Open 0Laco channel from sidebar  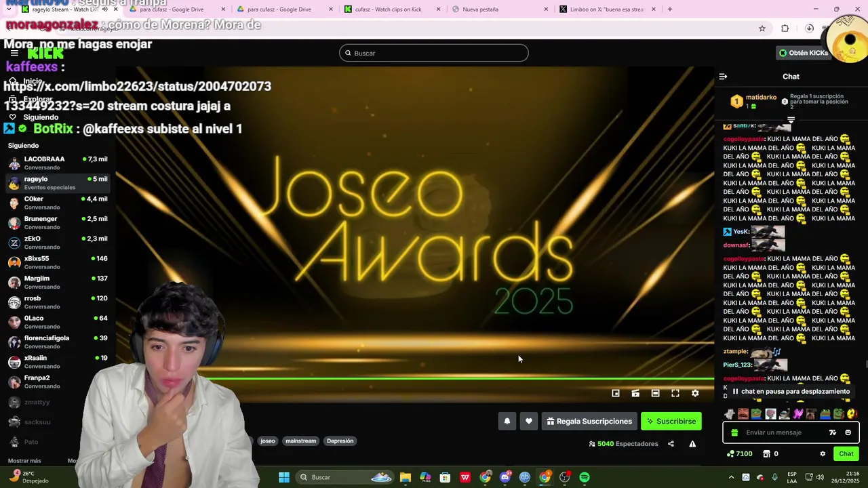[x=58, y=322]
